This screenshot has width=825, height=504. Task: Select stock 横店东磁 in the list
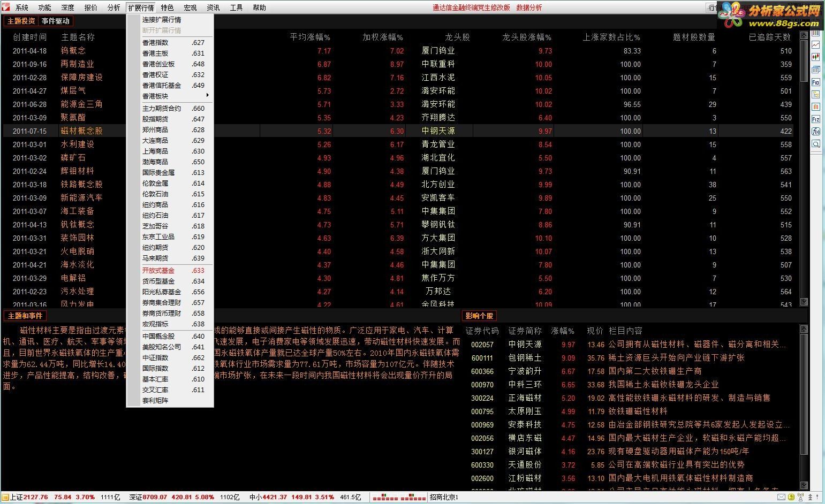pos(525,438)
